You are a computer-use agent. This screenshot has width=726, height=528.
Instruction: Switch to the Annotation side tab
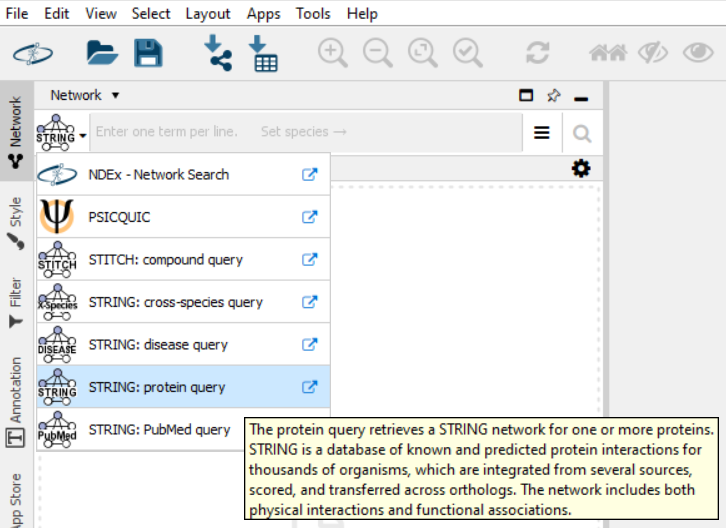[x=16, y=401]
